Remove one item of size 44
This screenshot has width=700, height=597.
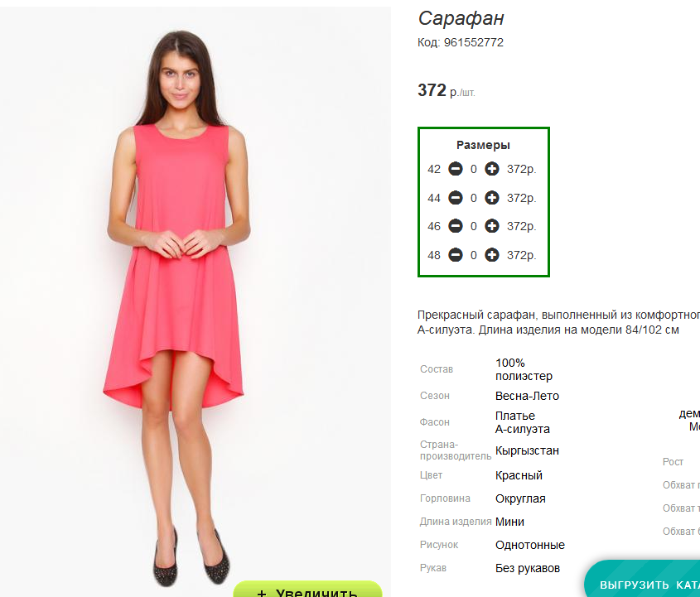pos(456,198)
